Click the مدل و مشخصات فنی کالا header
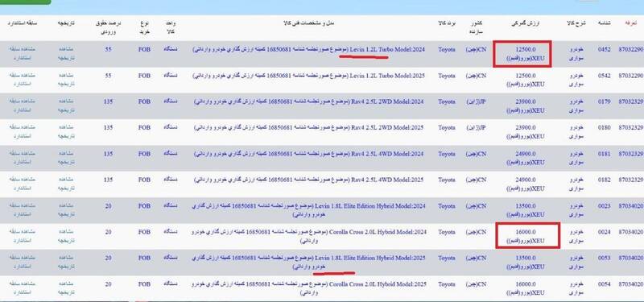Viewport: 644px width, 302px height. (309, 23)
